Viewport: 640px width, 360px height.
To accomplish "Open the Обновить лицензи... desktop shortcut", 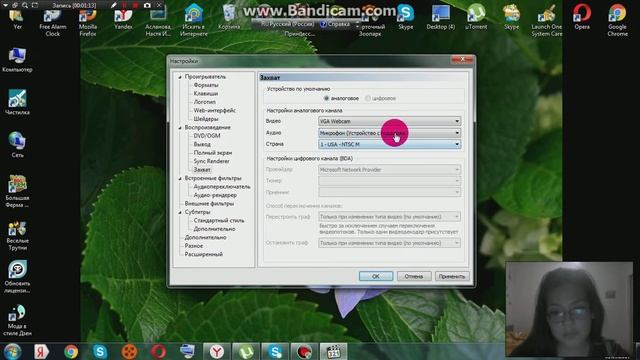I will (17, 277).
